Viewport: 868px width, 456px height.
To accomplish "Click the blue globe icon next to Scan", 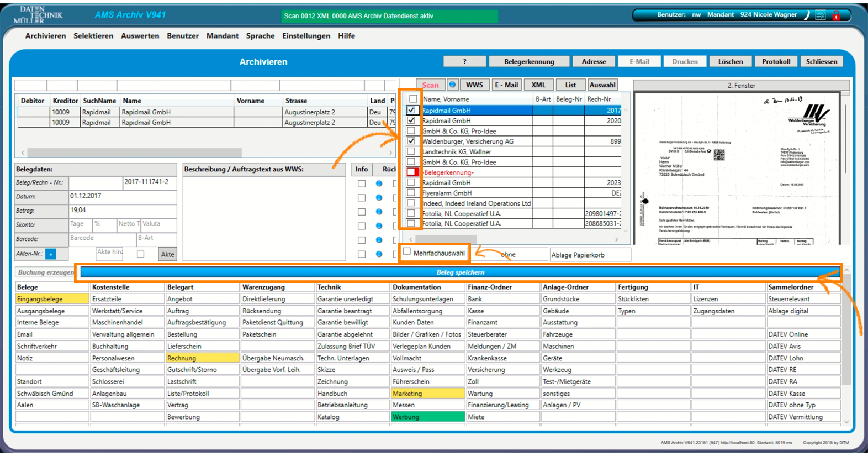I will 452,85.
